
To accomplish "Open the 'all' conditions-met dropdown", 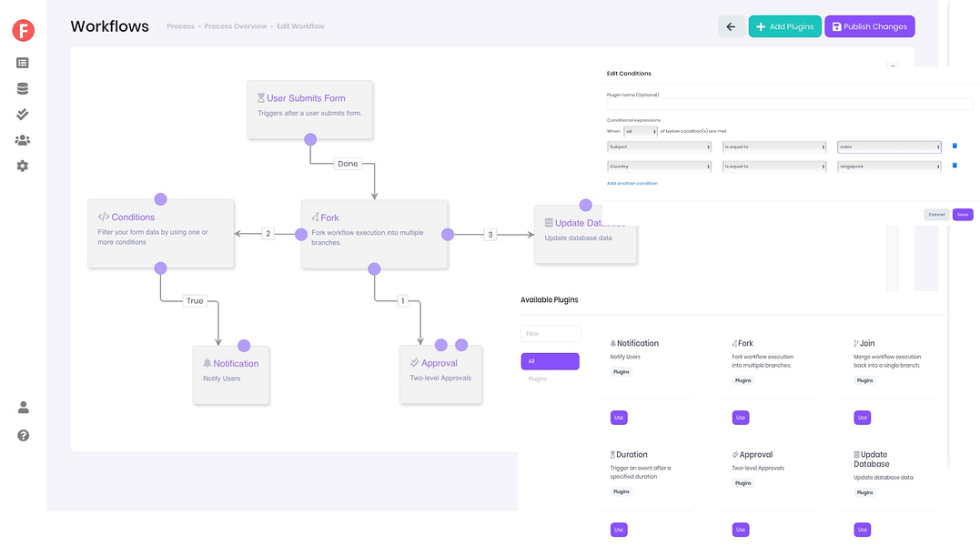I will (x=641, y=131).
